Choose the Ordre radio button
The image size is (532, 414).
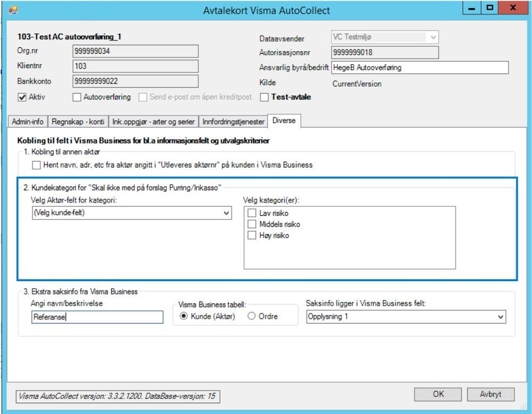pyautogui.click(x=252, y=316)
